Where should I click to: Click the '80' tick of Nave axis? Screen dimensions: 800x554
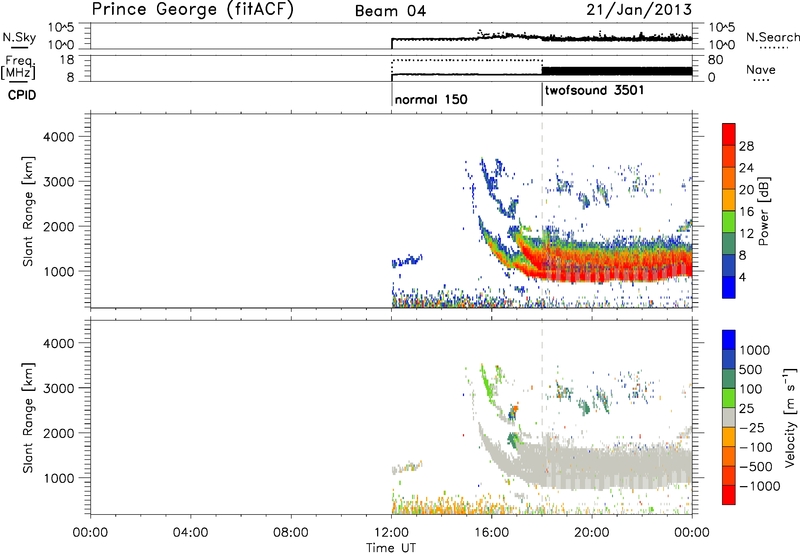(715, 60)
